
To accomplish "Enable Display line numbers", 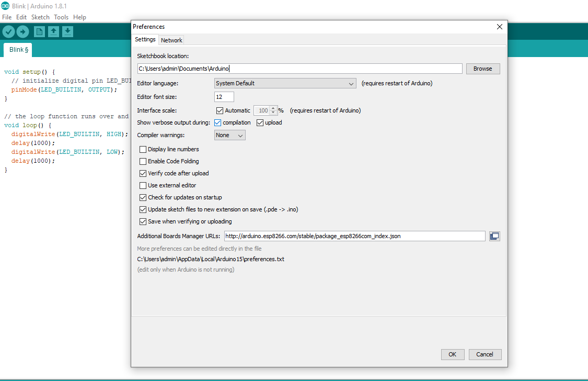I will coord(143,149).
